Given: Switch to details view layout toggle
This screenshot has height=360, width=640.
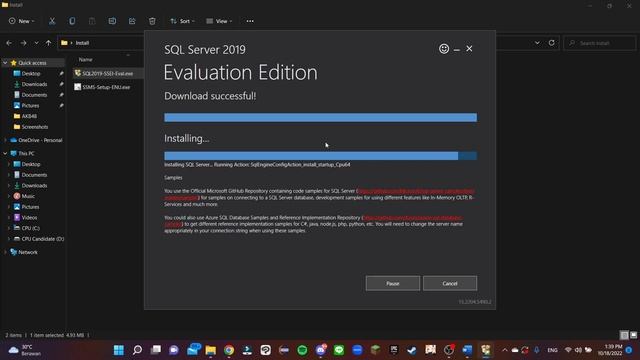Looking at the screenshot, I should tap(624, 335).
